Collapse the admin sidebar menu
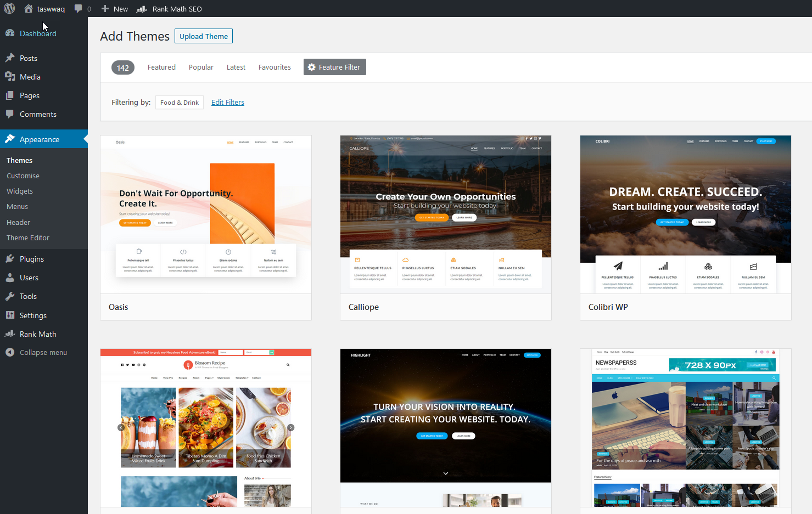 point(44,352)
